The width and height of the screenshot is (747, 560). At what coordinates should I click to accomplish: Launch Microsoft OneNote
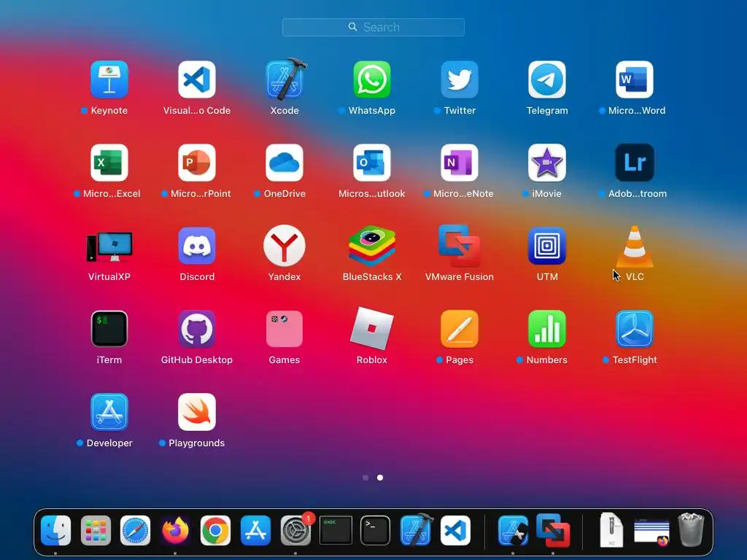[460, 163]
